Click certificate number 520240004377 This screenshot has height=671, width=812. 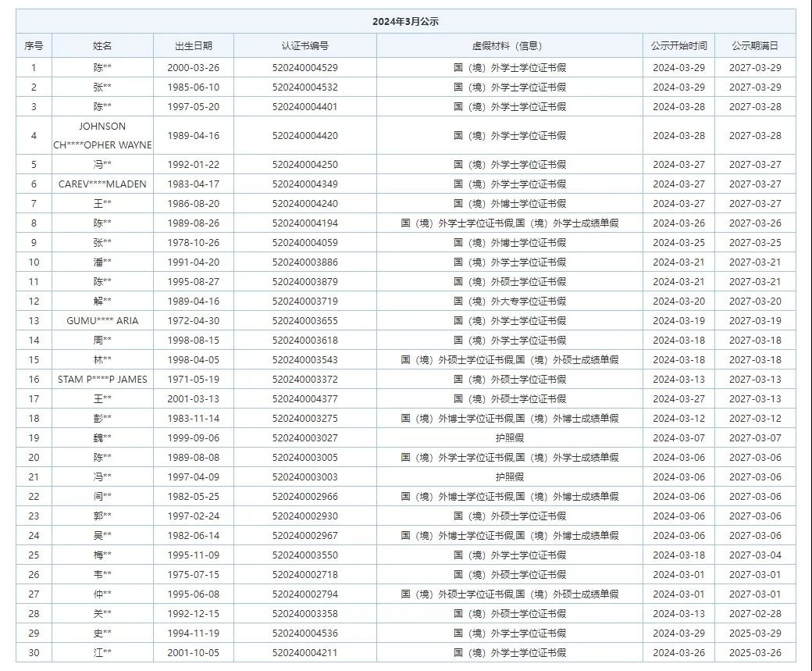click(x=305, y=399)
